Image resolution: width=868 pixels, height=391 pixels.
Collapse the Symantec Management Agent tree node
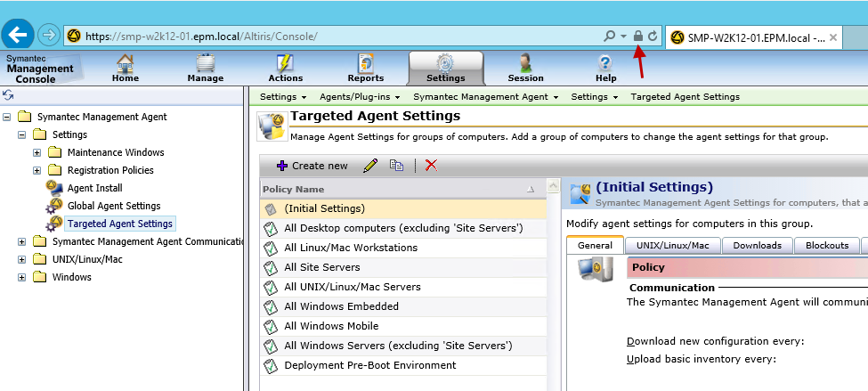[x=6, y=117]
